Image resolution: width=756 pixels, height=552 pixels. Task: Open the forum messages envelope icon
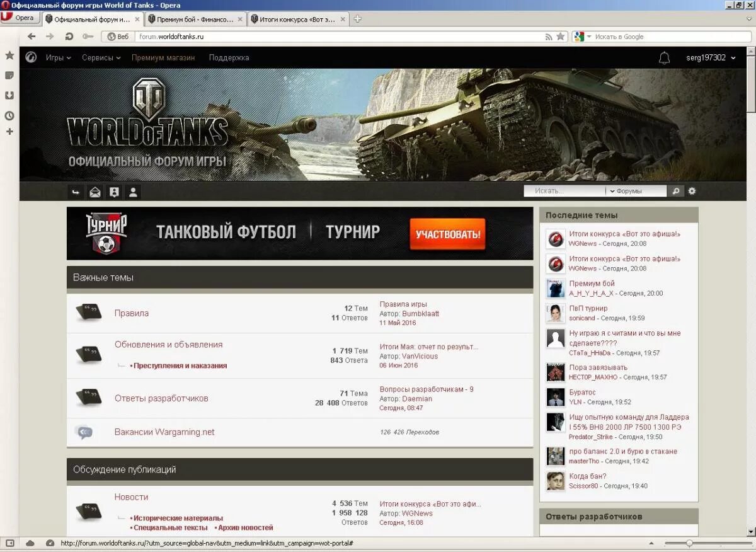[x=94, y=192]
